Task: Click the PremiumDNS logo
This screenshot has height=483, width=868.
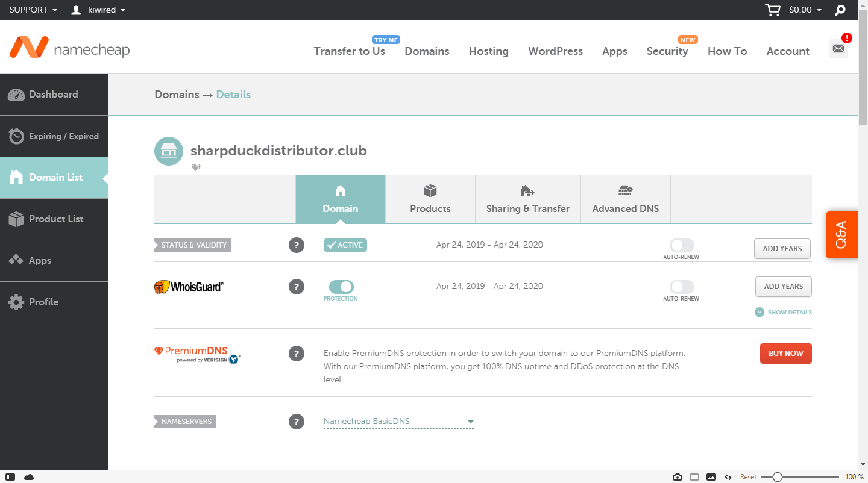Action: tap(197, 354)
